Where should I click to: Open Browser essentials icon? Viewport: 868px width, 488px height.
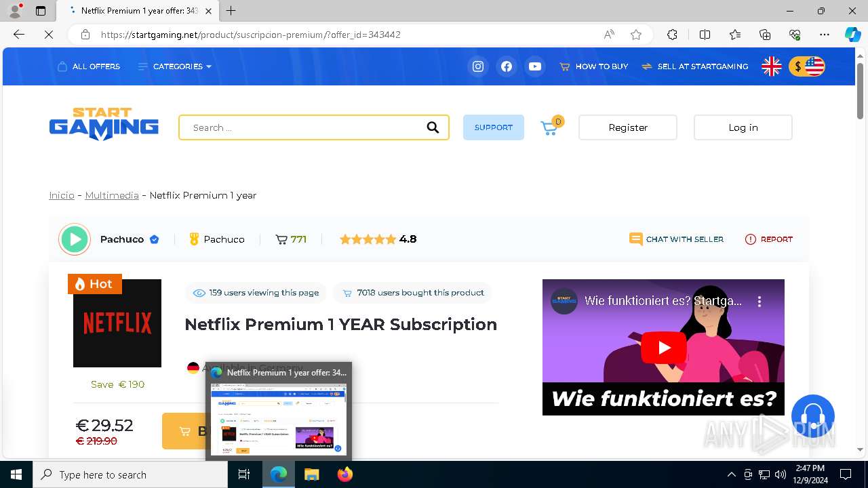[x=795, y=35]
